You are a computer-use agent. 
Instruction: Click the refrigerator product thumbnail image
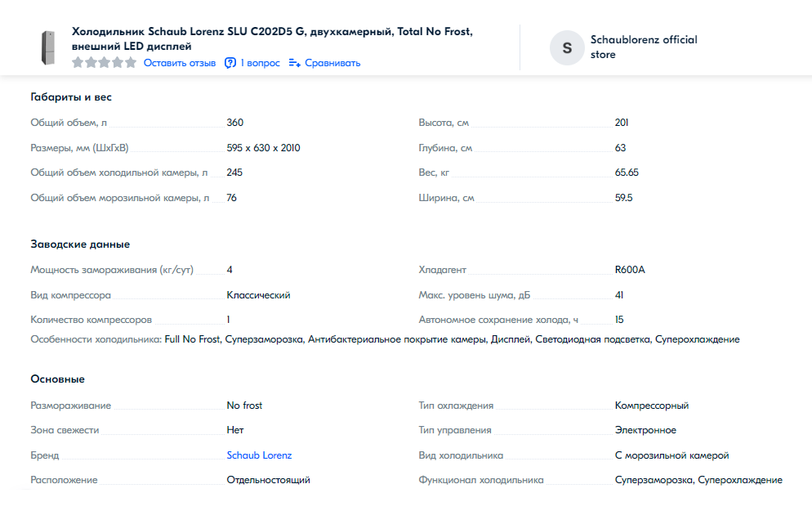point(47,47)
